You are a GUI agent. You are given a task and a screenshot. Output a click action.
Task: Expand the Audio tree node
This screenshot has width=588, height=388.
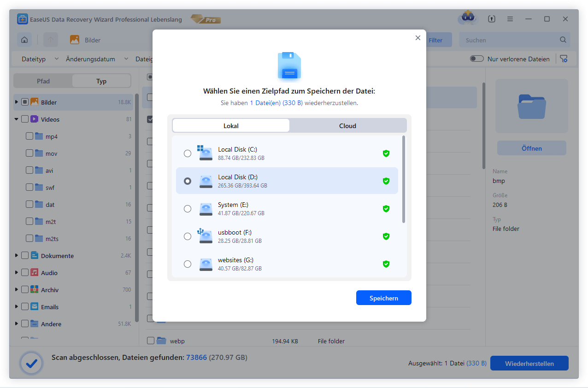(x=17, y=272)
